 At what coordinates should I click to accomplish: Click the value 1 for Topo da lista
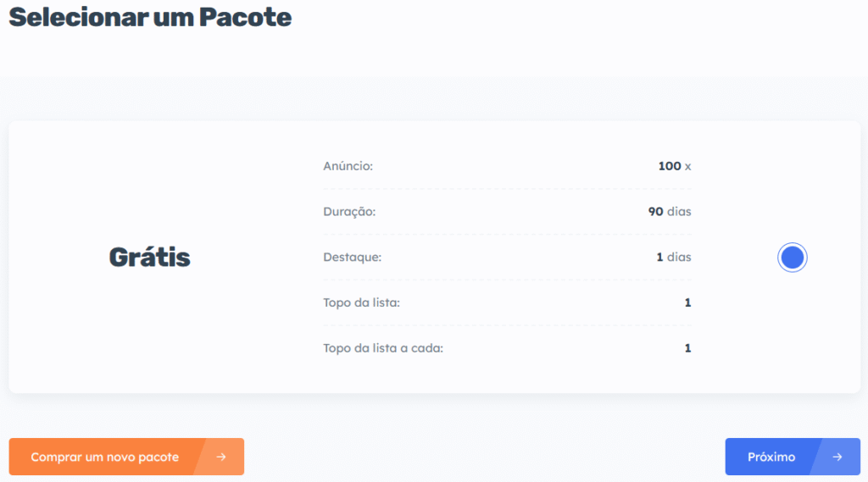(687, 302)
